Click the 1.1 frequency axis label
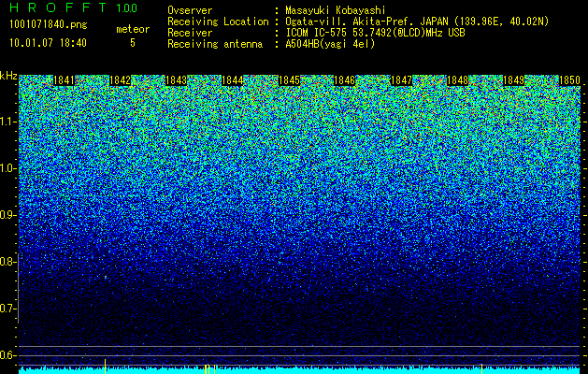 pyautogui.click(x=8, y=122)
